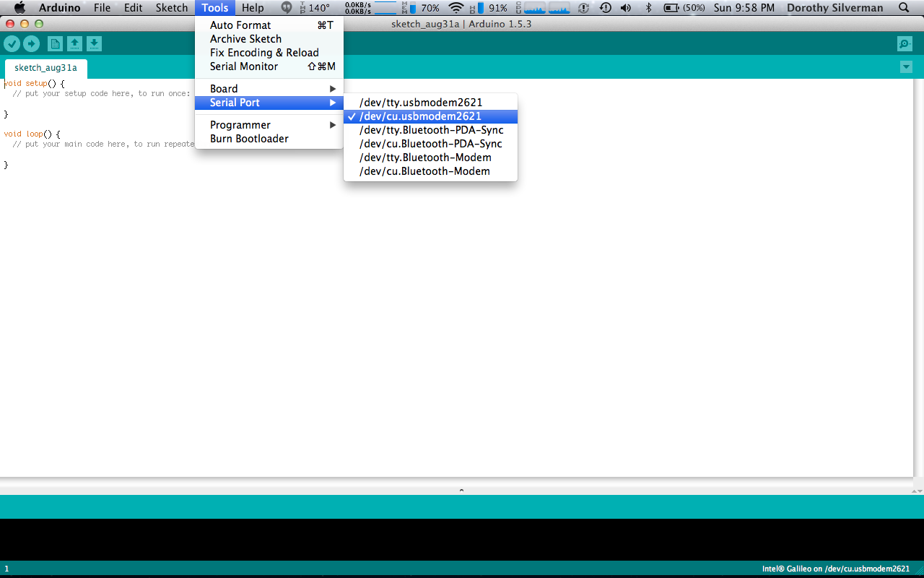Click the Open sketch toolbar icon

(74, 44)
